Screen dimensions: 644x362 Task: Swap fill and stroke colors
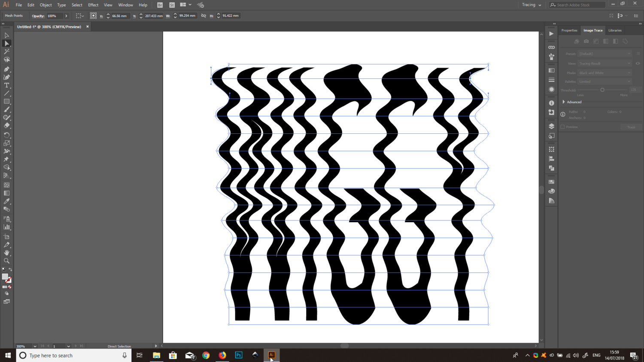(x=10, y=269)
